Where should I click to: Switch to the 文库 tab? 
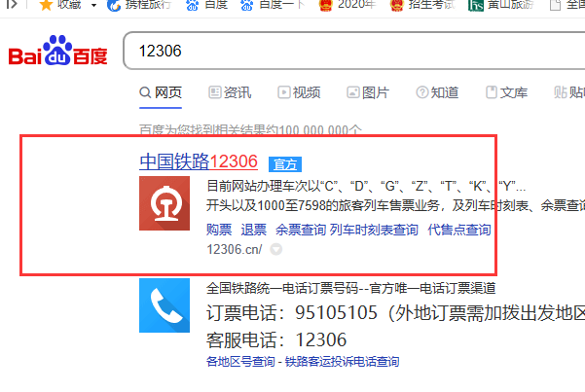click(507, 92)
